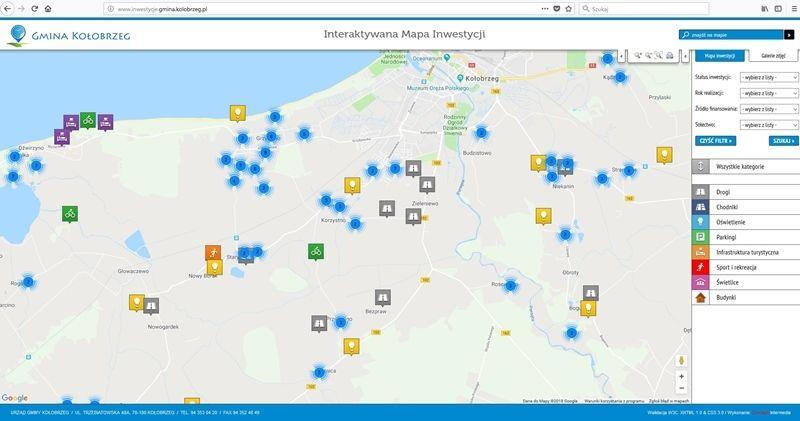Image resolution: width=800 pixels, height=421 pixels.
Task: Open the blue cluster marker near Rościęcino
Action: pos(510,286)
